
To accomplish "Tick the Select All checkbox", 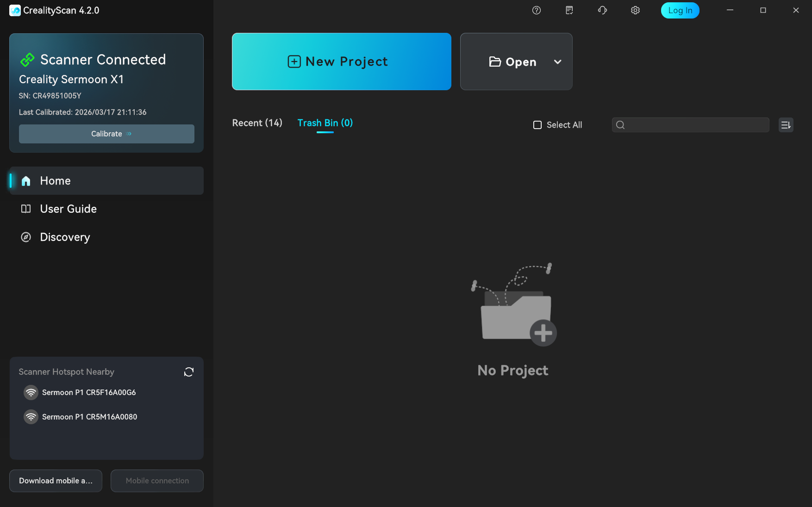I will pos(537,125).
